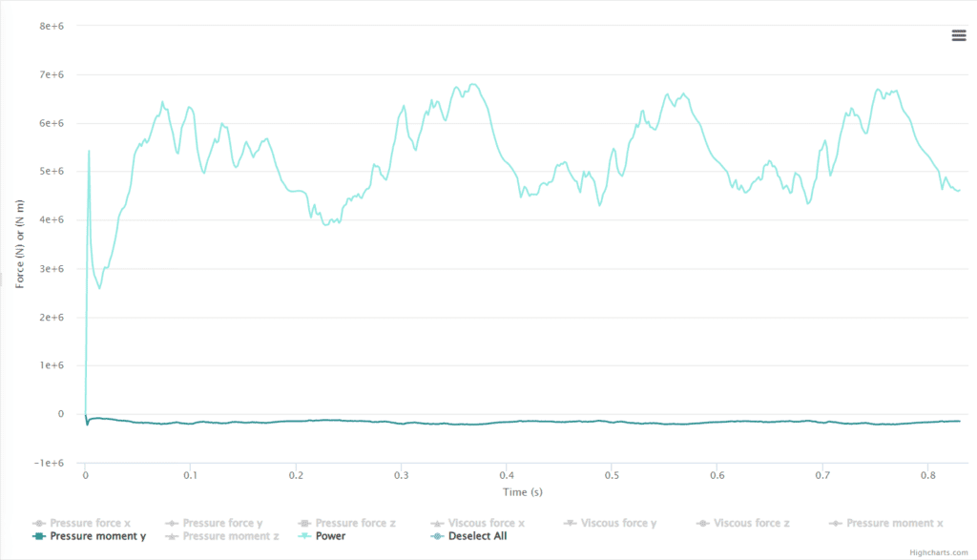
Task: Click the Pressure moment y marker icon
Action: coord(38,536)
